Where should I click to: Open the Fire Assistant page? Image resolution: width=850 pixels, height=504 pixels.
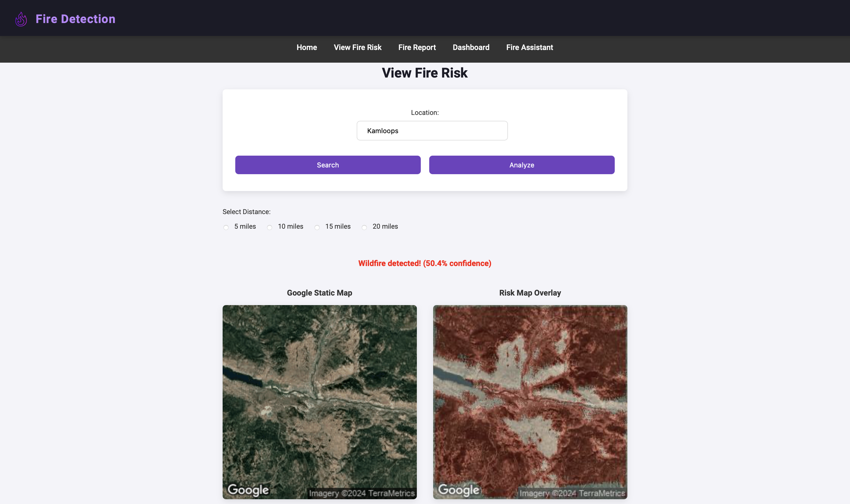pos(529,47)
